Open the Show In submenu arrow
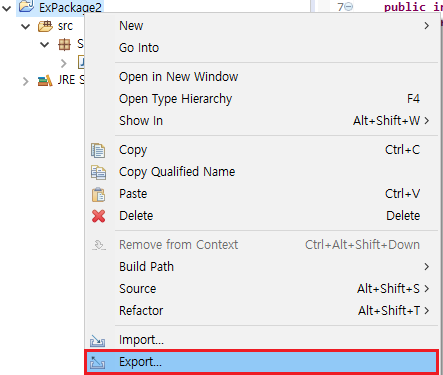 pos(427,121)
